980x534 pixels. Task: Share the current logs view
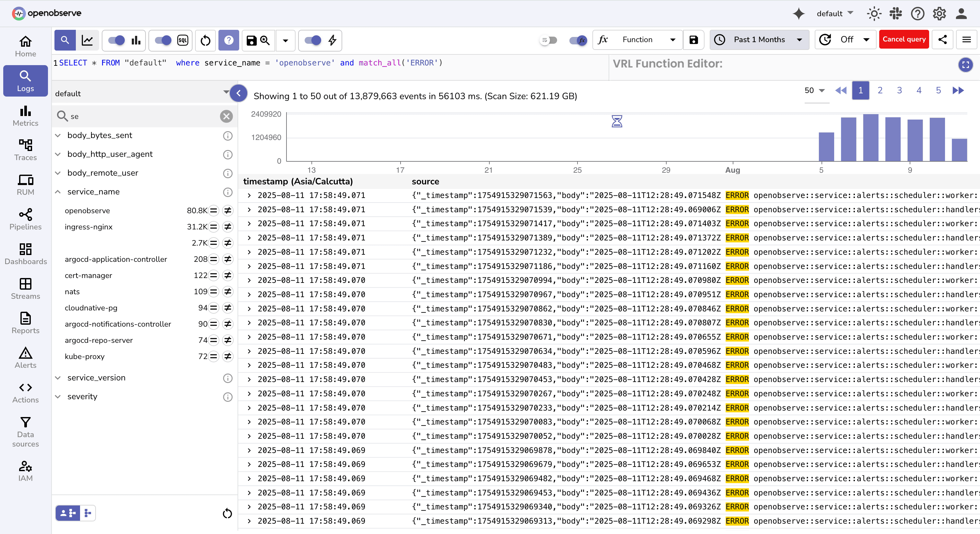pos(943,40)
